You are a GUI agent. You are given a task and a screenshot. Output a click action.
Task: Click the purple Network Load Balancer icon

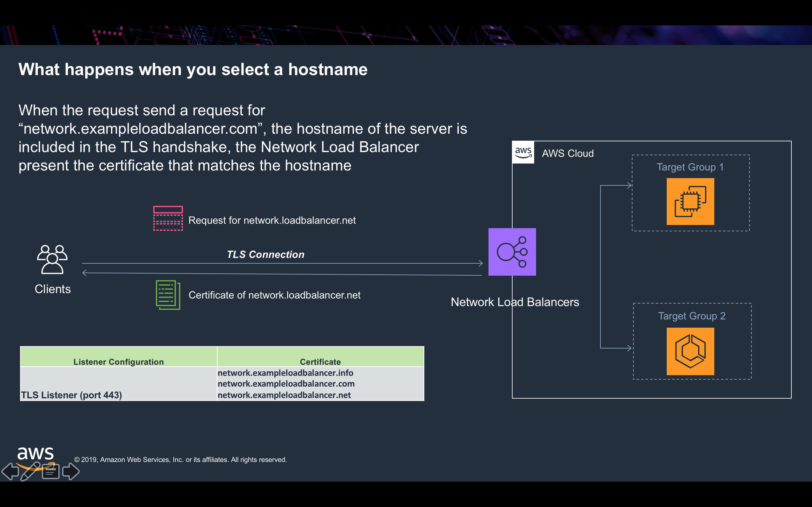(x=512, y=252)
